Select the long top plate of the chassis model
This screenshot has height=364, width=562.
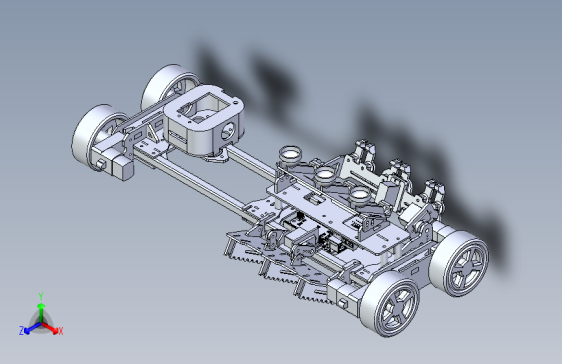pyautogui.click(x=338, y=217)
